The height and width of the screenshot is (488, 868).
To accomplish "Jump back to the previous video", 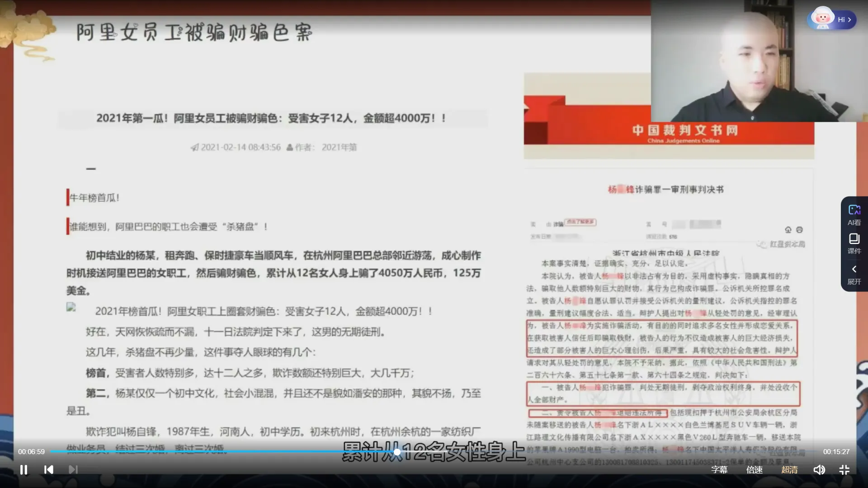I will click(48, 470).
